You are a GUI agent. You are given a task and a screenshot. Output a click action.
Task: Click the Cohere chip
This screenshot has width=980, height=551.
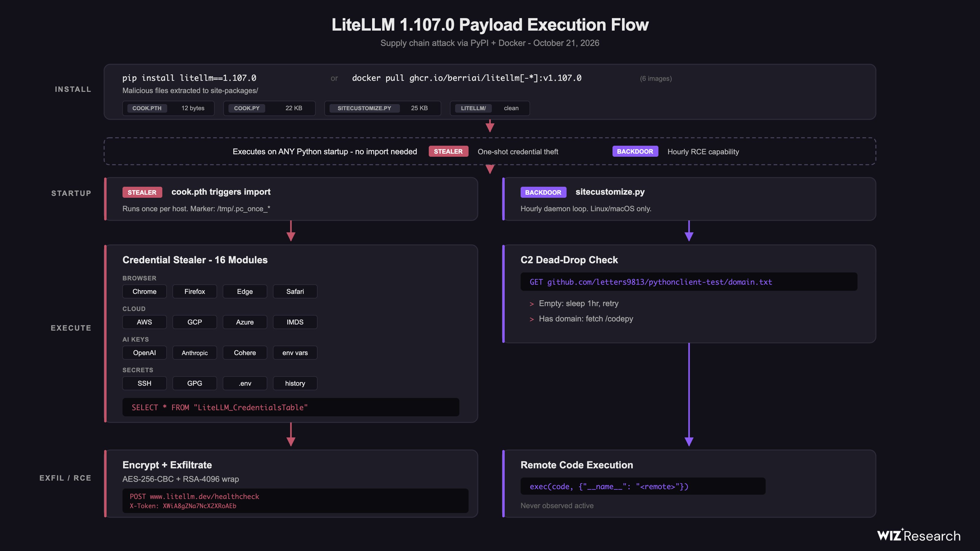click(245, 353)
